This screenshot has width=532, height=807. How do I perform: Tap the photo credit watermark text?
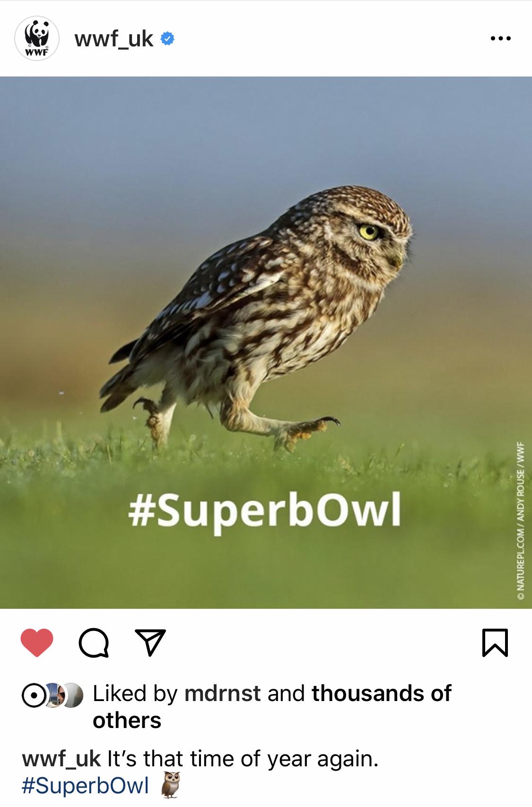click(521, 521)
